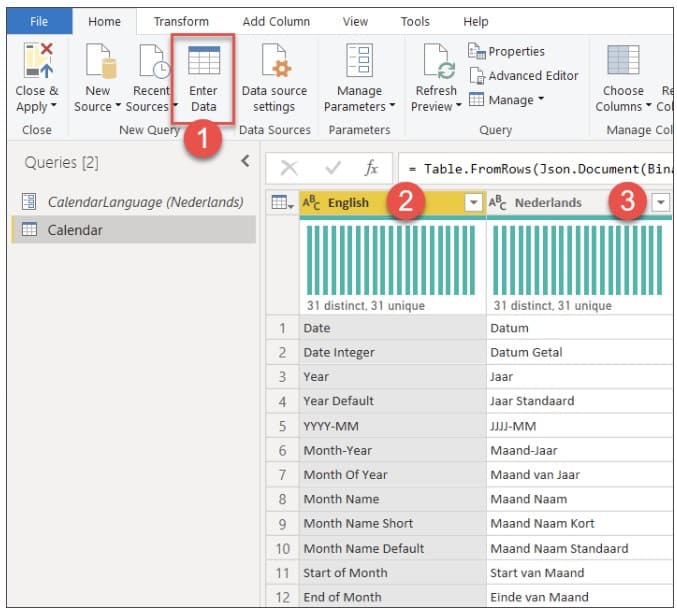The image size is (677, 612).
Task: Click the Manage Parameters icon
Action: 360,60
